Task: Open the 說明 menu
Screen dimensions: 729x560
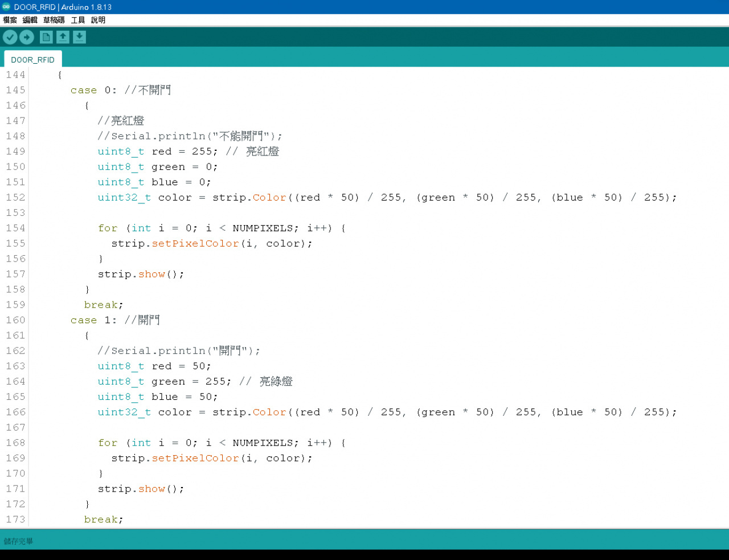Action: [98, 20]
